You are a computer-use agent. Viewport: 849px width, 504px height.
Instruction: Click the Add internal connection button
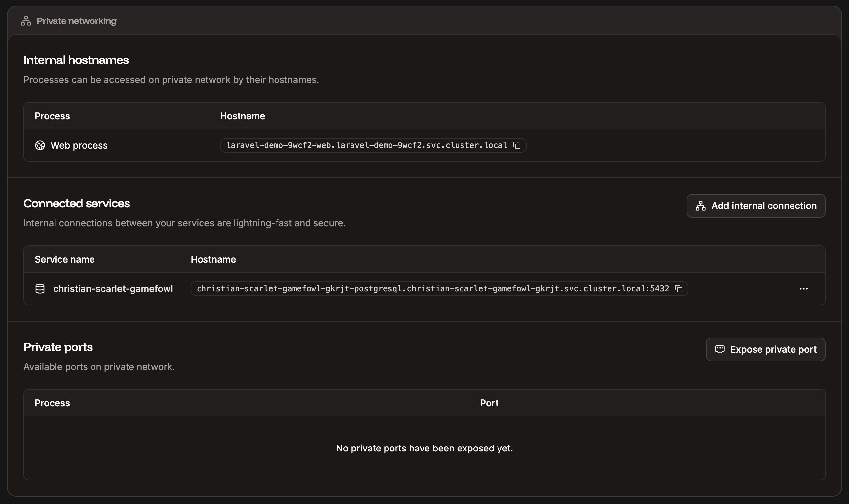point(755,205)
